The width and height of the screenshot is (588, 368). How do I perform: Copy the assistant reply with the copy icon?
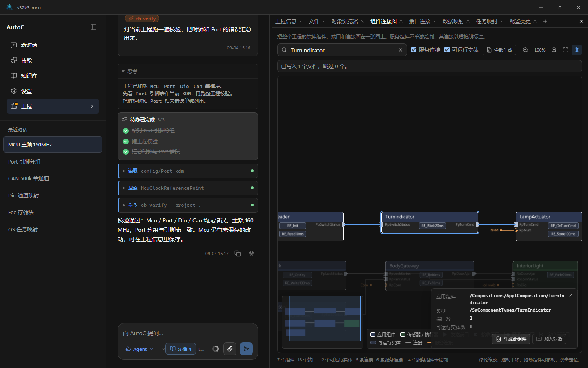point(238,254)
